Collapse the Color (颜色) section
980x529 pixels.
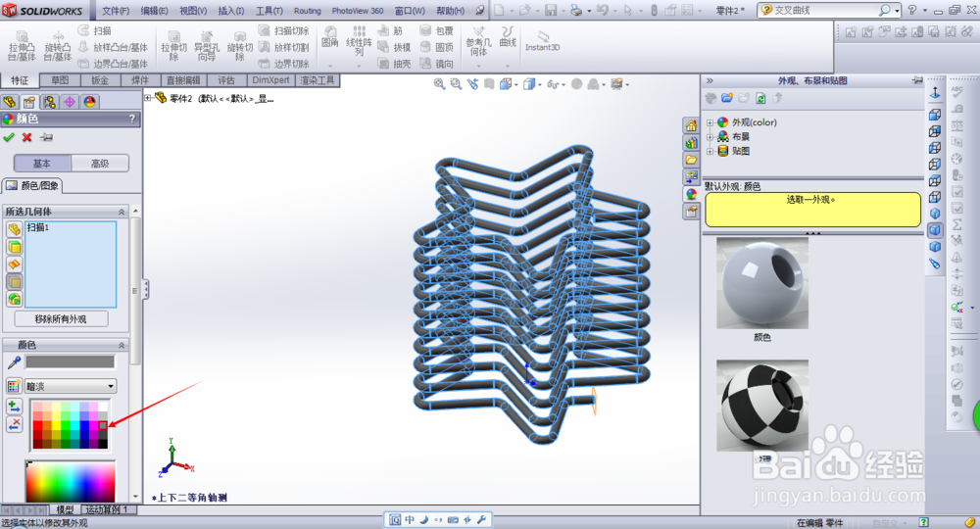(122, 346)
